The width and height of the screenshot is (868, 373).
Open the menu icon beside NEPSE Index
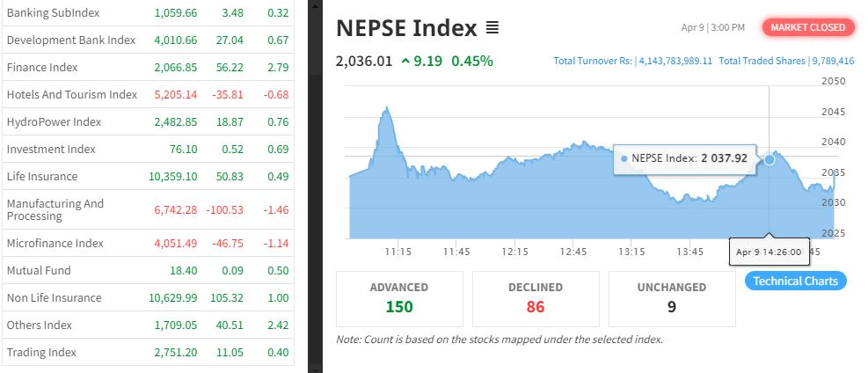pyautogui.click(x=492, y=28)
